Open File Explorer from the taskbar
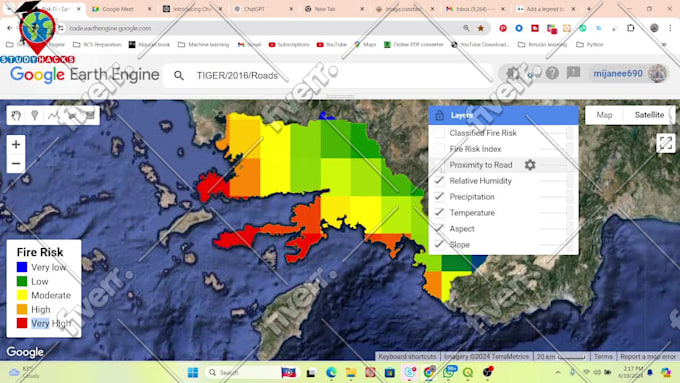 coord(351,372)
